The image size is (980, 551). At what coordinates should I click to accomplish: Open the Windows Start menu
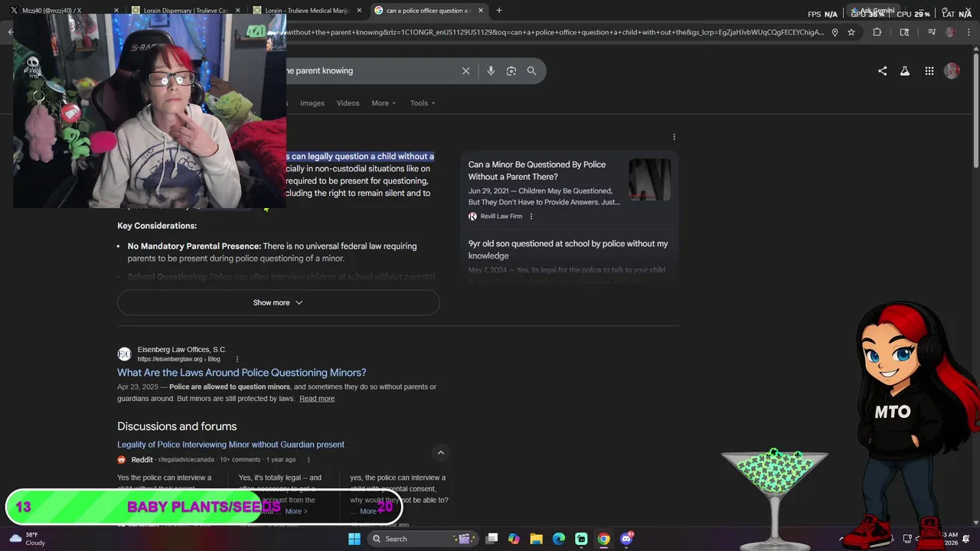[354, 539]
